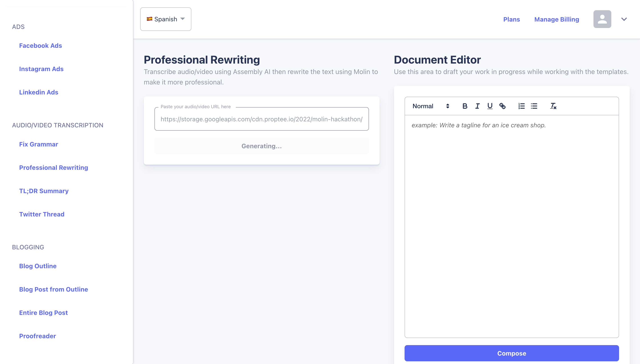Viewport: 640px width, 364px height.
Task: Toggle underline formatting button
Action: point(490,106)
